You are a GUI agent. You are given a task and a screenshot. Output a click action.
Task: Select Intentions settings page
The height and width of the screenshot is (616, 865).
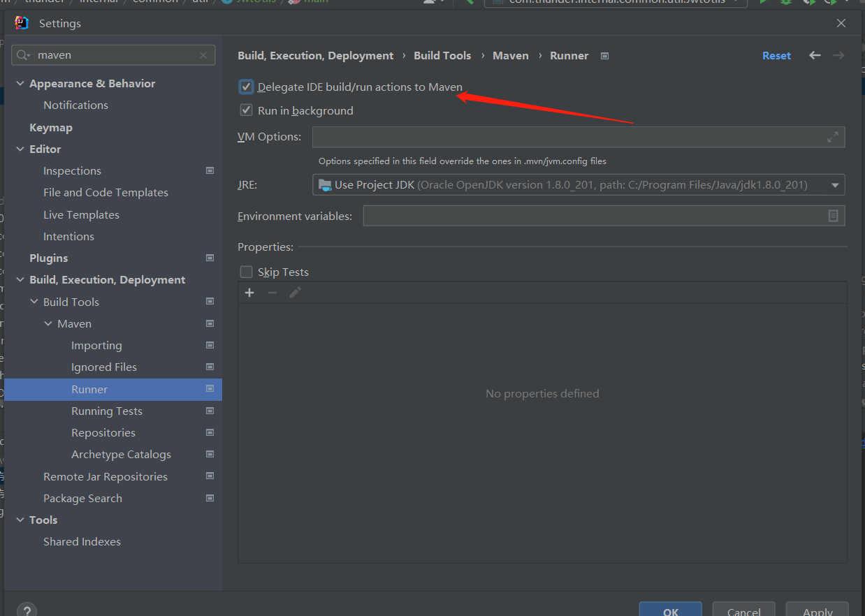click(68, 236)
